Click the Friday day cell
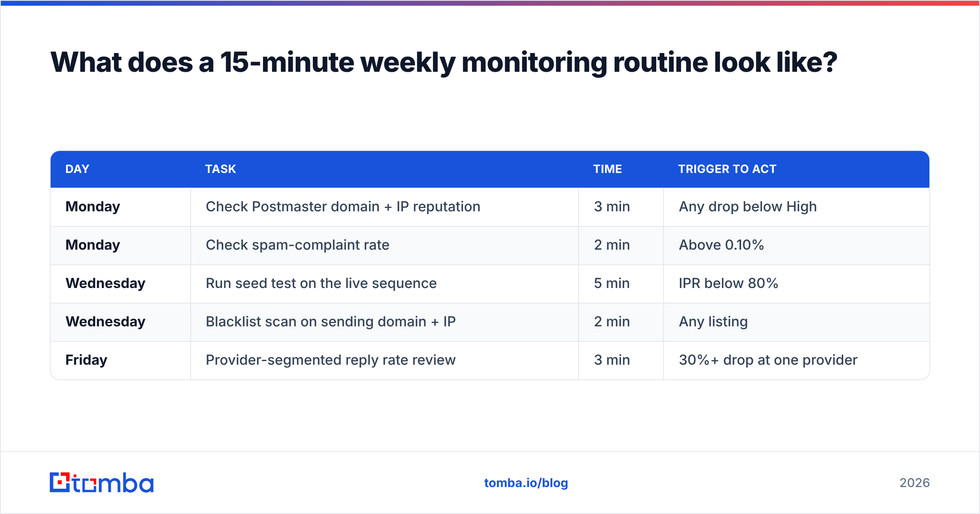The height and width of the screenshot is (514, 980). click(x=120, y=360)
